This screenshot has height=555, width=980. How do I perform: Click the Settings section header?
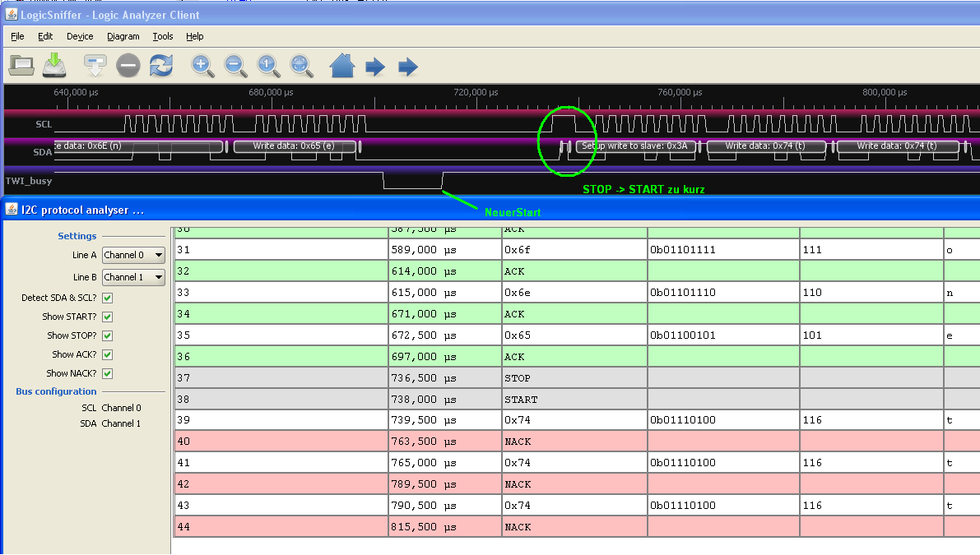tap(77, 236)
